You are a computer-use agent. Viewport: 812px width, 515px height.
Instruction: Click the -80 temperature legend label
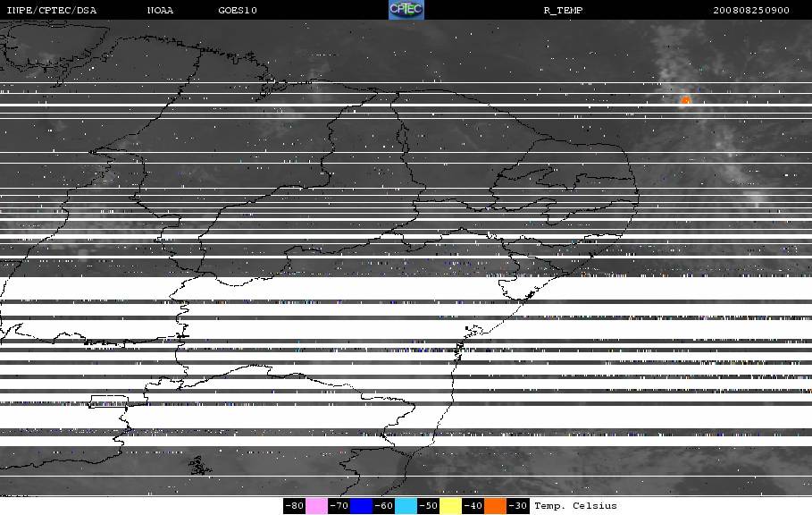(294, 506)
